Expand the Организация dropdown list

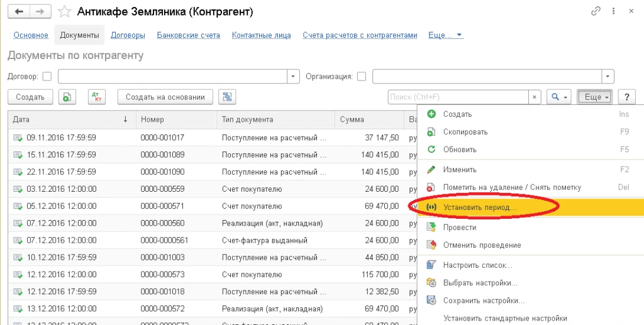tap(608, 77)
